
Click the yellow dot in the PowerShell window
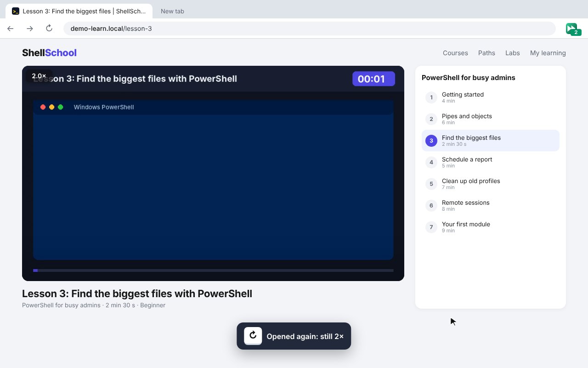[52, 107]
